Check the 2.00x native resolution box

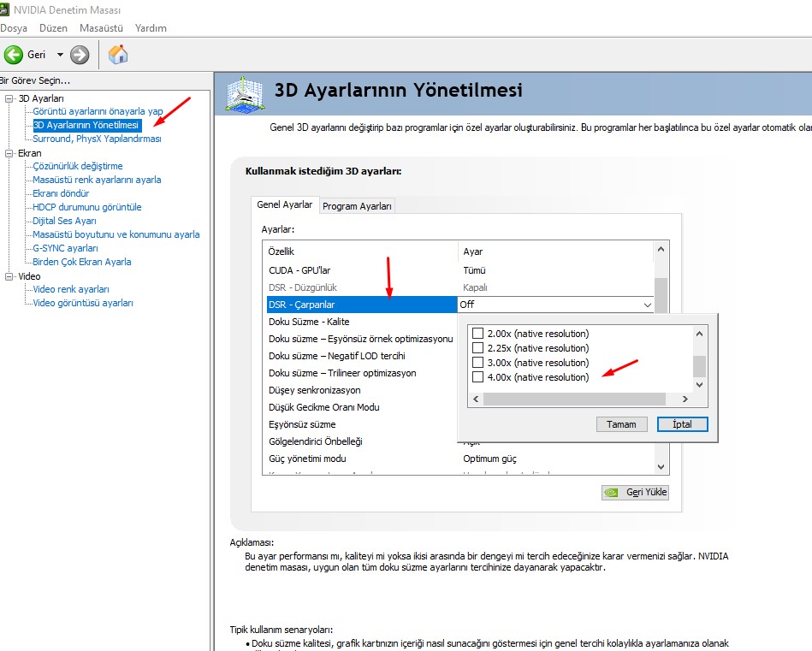pyautogui.click(x=478, y=334)
